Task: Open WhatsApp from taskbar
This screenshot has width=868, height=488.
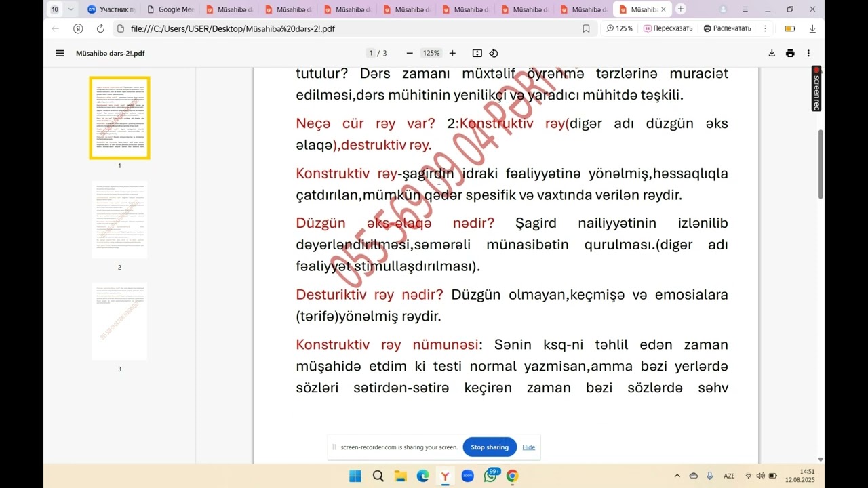Action: (490, 476)
